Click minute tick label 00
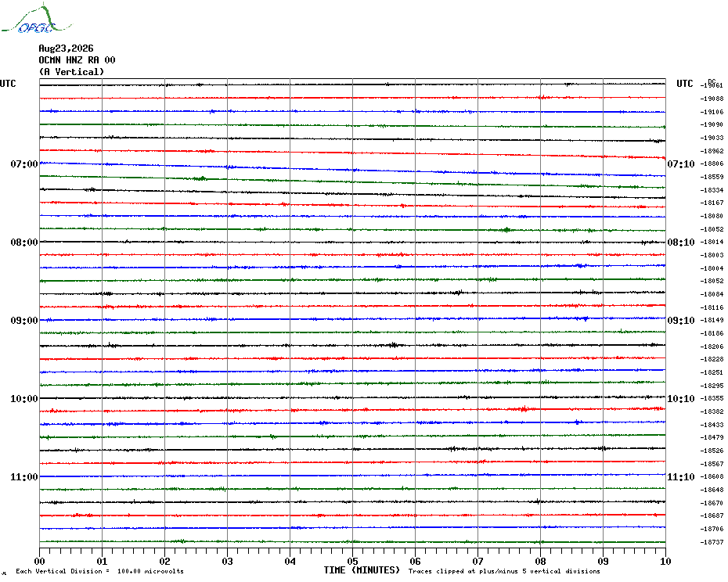The height and width of the screenshot is (582, 728). click(x=40, y=561)
